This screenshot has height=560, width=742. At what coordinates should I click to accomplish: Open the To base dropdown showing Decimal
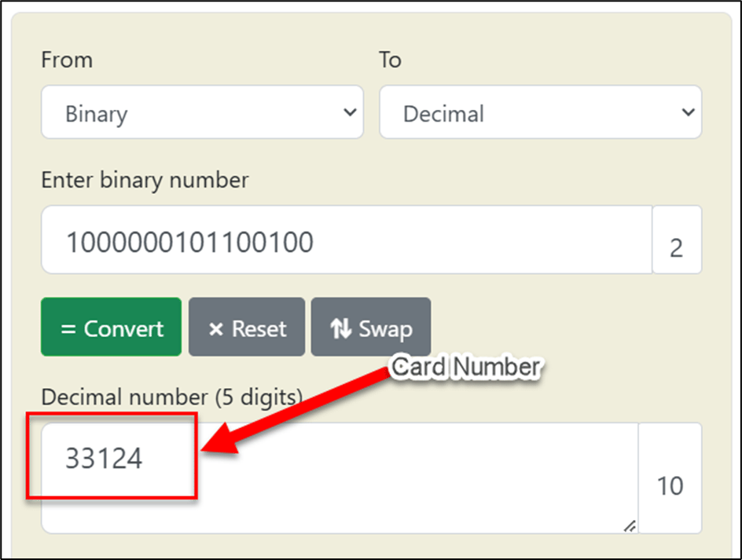click(x=541, y=112)
